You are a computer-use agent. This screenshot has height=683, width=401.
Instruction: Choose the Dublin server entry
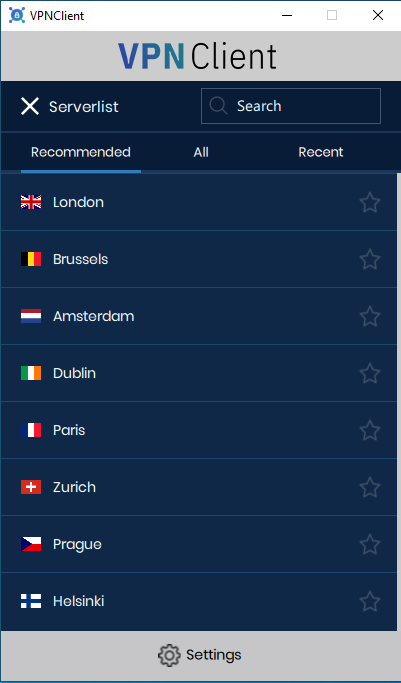[199, 373]
